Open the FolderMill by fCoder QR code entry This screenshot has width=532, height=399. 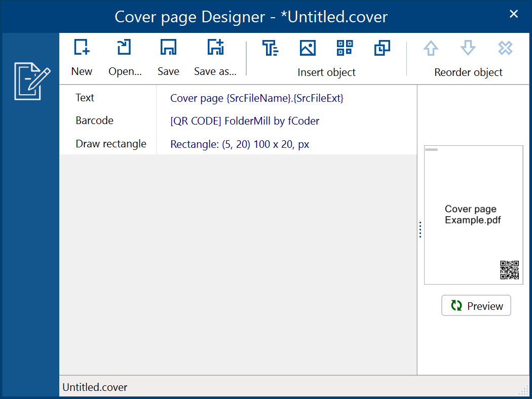pyautogui.click(x=245, y=121)
